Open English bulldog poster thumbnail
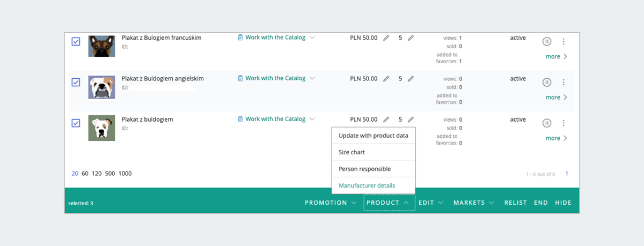The image size is (644, 246). click(x=101, y=87)
